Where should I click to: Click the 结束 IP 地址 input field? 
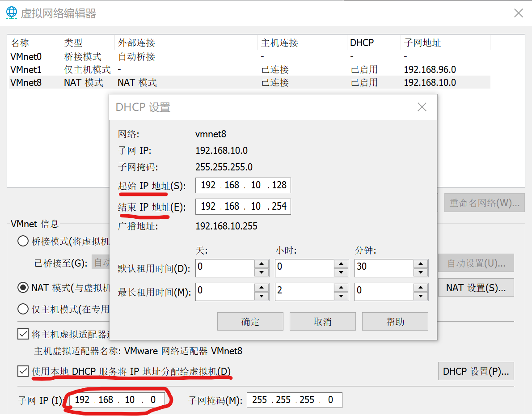pyautogui.click(x=243, y=207)
